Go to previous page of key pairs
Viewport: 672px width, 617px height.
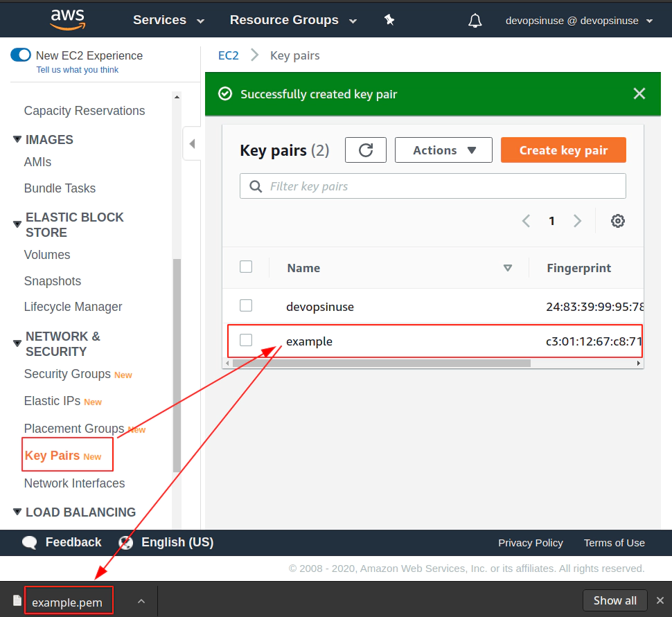(527, 221)
